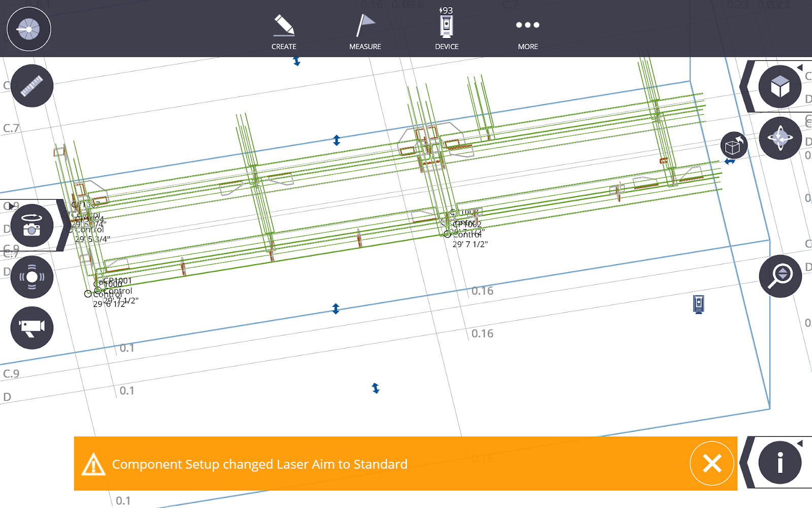Image resolution: width=812 pixels, height=508 pixels.
Task: Open the 3D cube view options
Action: [x=780, y=86]
